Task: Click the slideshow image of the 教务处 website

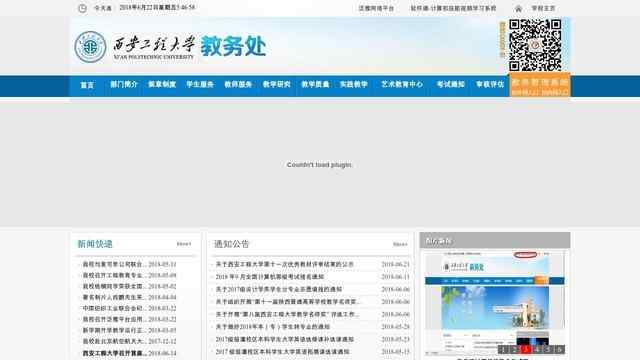Action: (495, 302)
